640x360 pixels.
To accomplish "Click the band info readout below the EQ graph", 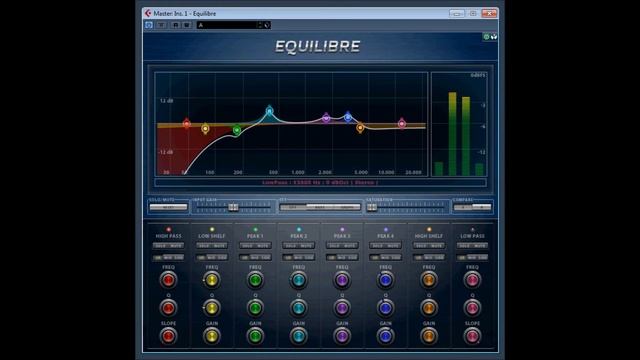I will pos(320,182).
